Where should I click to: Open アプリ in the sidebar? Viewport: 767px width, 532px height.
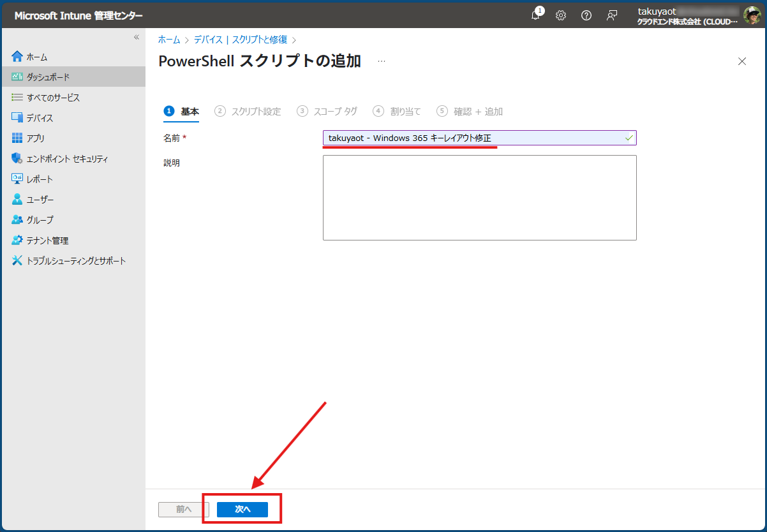(73, 138)
